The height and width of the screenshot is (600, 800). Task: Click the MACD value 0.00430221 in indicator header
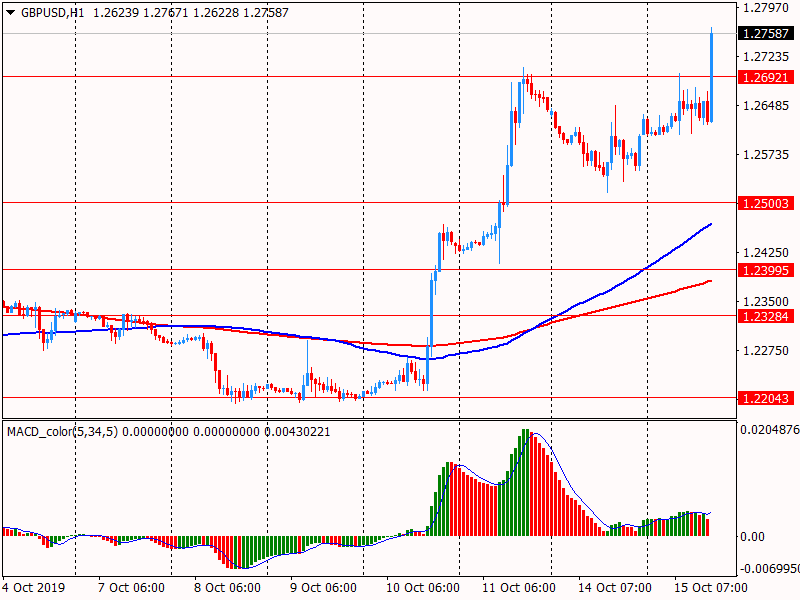tap(297, 432)
